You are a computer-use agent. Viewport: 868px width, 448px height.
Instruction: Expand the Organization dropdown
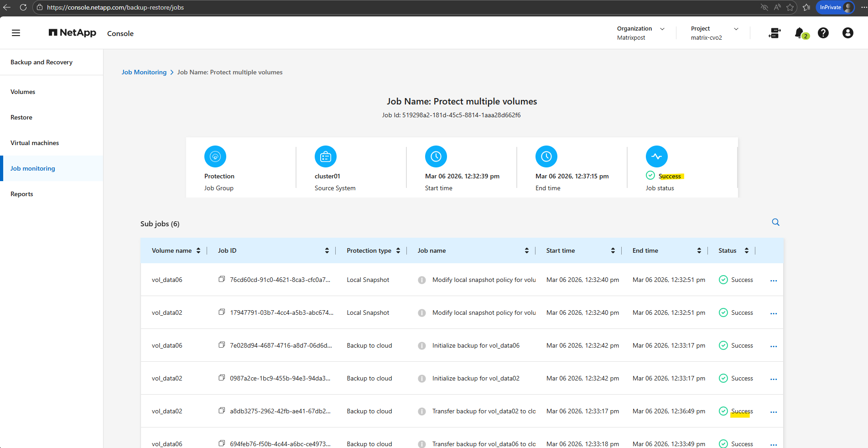coord(662,29)
